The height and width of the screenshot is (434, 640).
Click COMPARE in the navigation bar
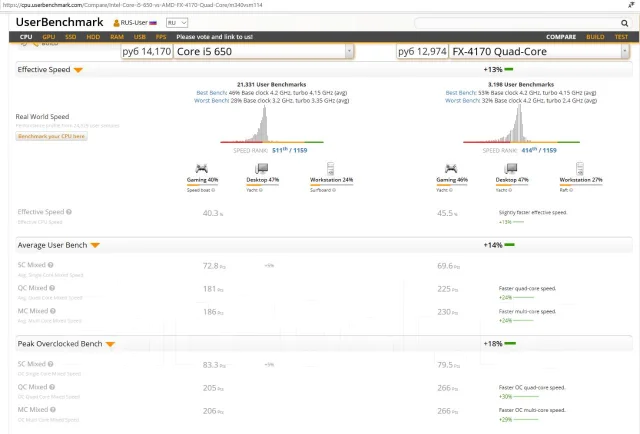(x=561, y=37)
